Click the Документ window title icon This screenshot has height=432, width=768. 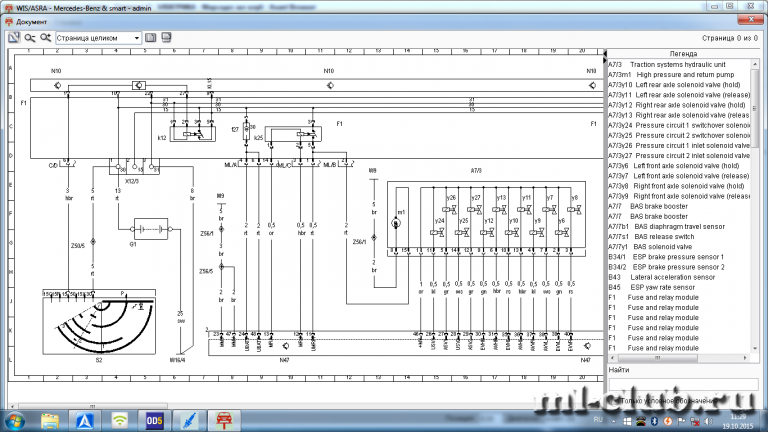9,22
